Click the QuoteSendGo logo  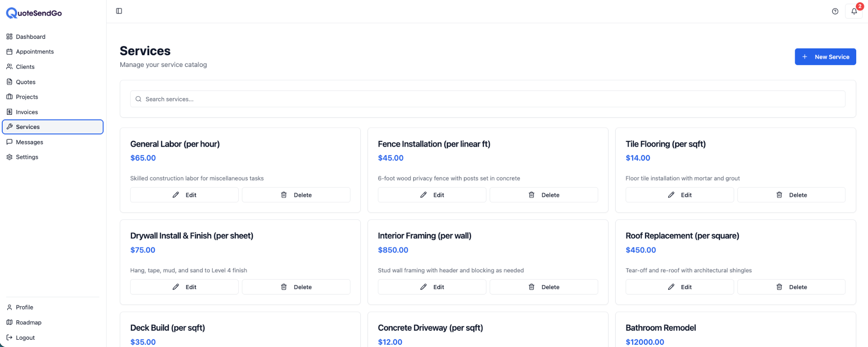34,13
